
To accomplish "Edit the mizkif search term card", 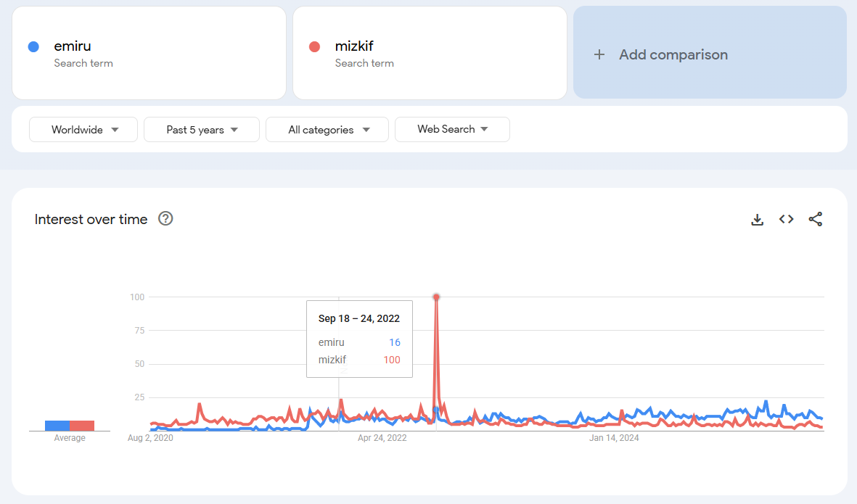I will tap(430, 53).
